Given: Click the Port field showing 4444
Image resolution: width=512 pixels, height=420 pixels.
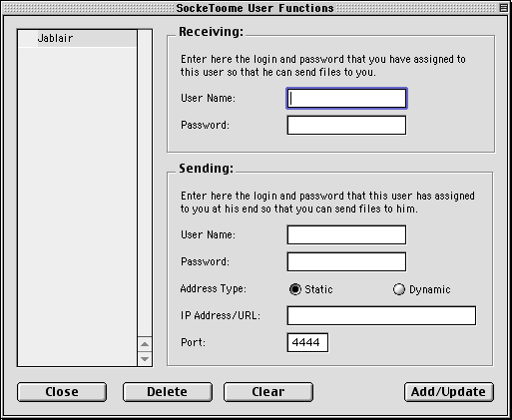Looking at the screenshot, I should coord(307,342).
